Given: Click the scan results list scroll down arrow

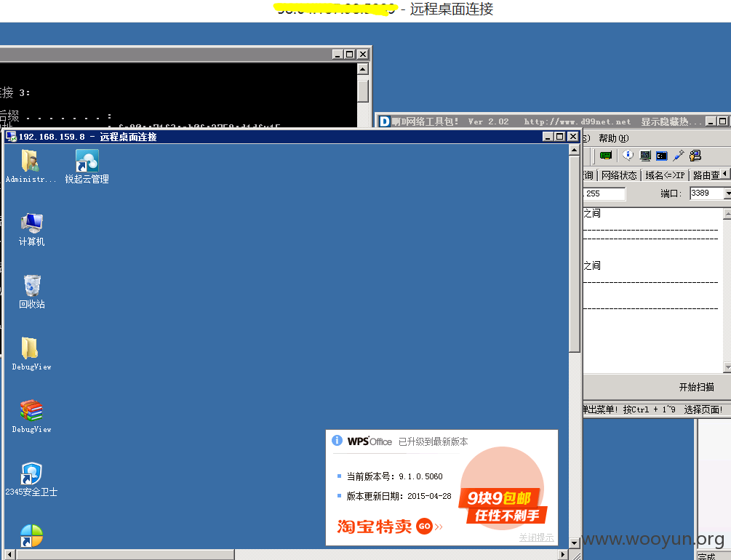Looking at the screenshot, I should [727, 367].
